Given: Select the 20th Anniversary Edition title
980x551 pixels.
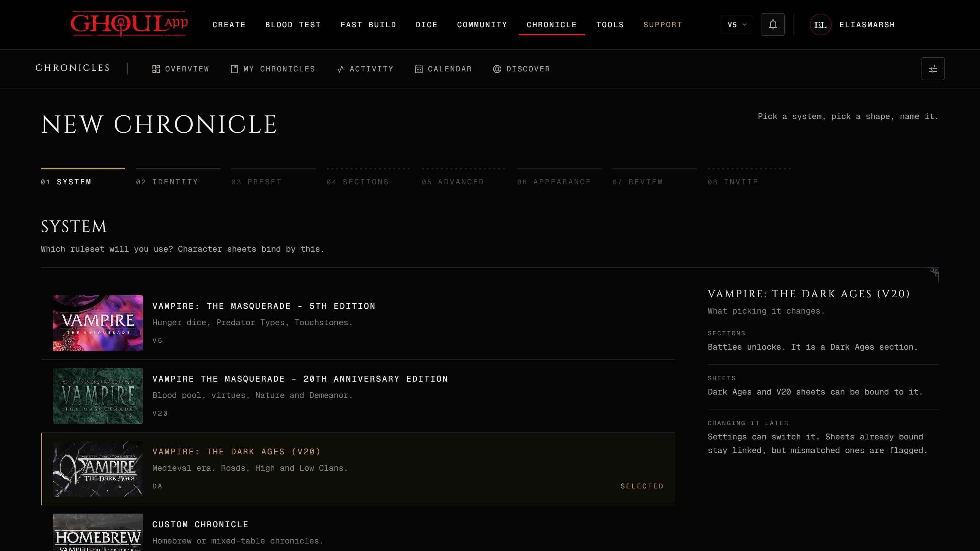Looking at the screenshot, I should [300, 379].
